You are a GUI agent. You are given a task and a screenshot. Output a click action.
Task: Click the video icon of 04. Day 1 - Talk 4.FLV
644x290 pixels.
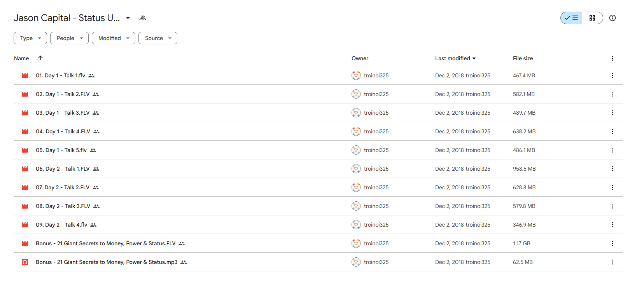point(25,131)
